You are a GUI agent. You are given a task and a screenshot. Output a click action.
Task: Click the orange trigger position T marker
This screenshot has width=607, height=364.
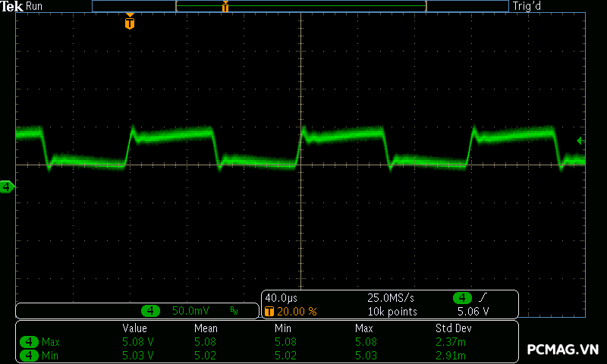(130, 24)
